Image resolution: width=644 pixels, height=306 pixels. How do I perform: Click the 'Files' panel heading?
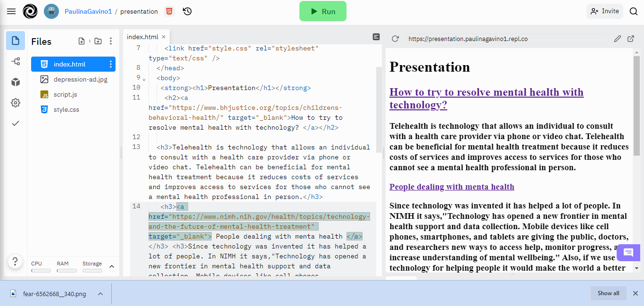(41, 41)
